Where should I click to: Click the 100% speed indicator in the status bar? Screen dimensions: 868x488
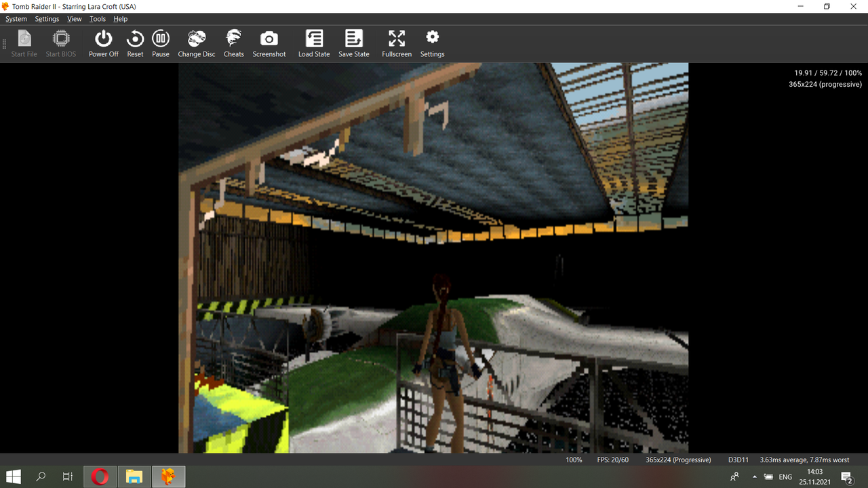[574, 460]
